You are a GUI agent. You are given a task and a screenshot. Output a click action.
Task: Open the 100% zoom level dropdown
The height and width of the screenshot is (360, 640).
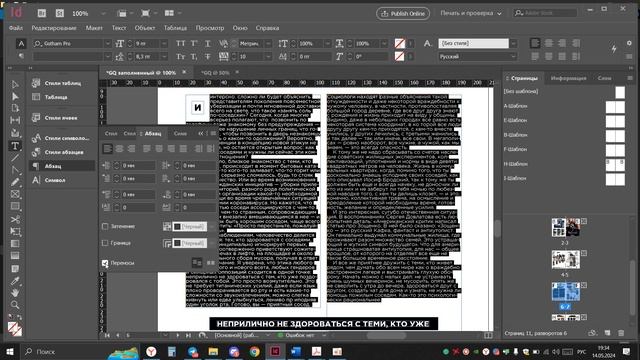click(x=103, y=13)
